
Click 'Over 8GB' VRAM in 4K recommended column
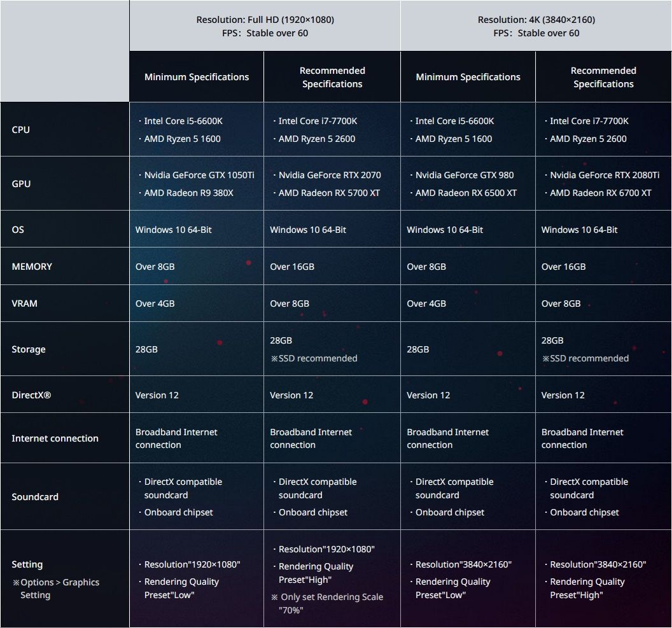click(x=561, y=304)
